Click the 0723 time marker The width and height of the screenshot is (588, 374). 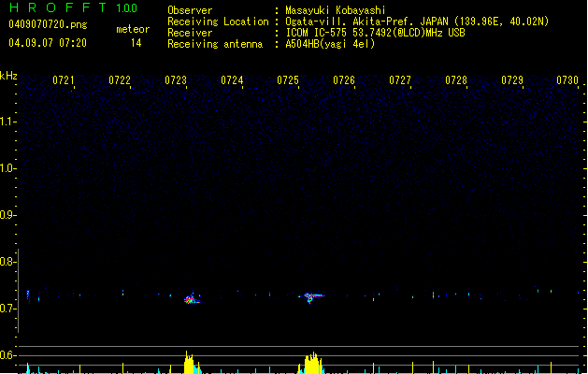click(176, 80)
